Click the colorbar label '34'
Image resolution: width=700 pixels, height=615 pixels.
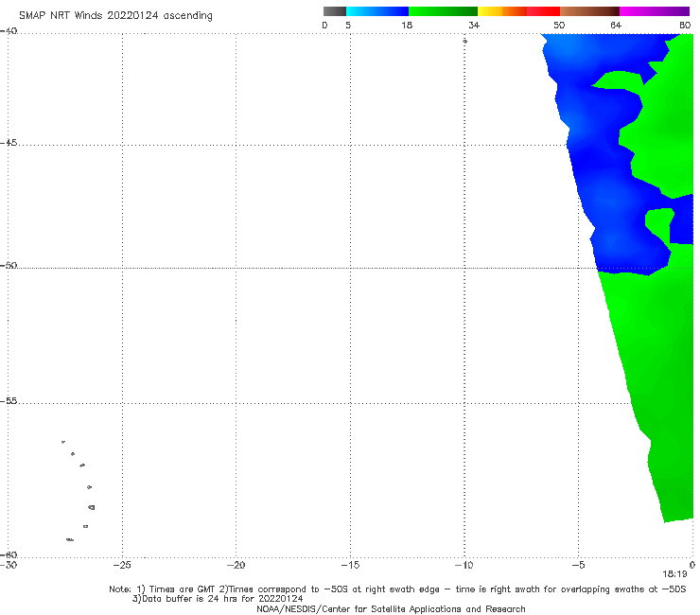point(474,25)
